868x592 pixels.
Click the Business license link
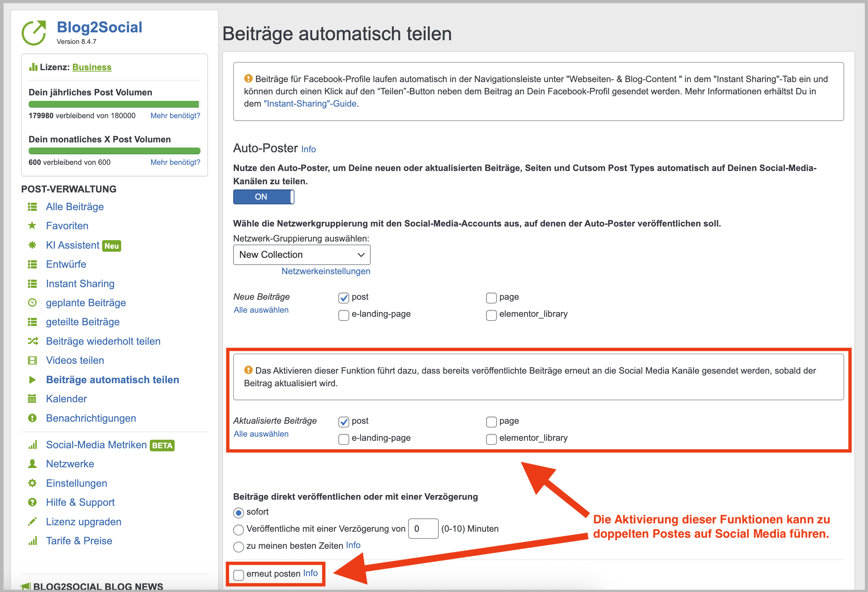tap(92, 67)
